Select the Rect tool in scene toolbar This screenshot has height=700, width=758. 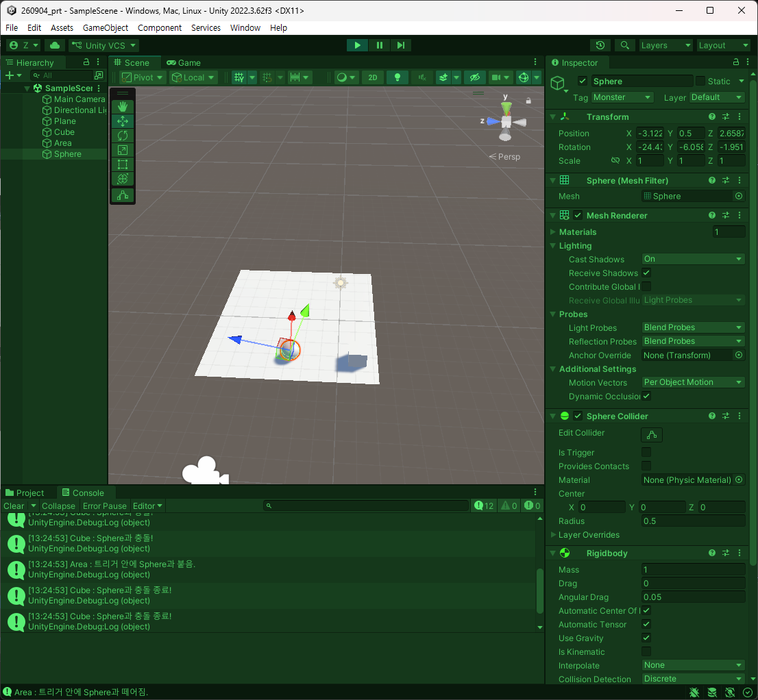coord(122,165)
